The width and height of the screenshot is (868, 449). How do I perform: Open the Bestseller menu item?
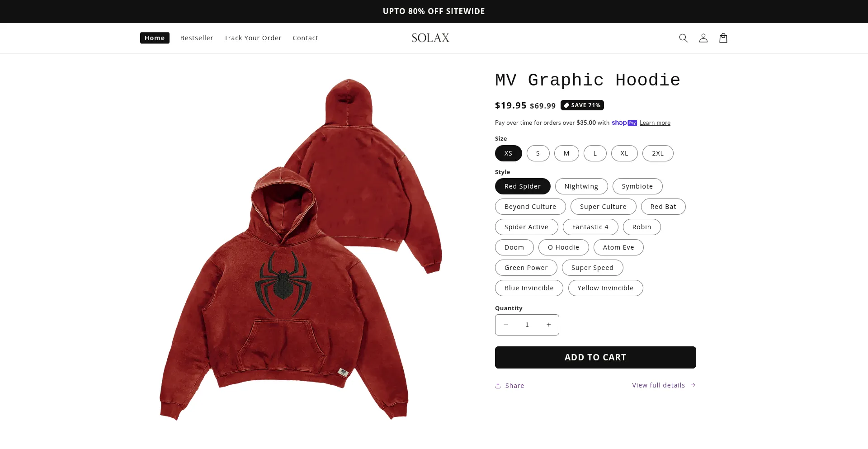pos(197,38)
